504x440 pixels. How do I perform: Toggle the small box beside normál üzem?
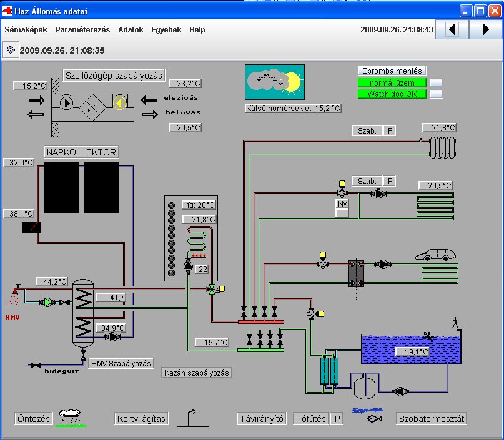[x=437, y=82]
